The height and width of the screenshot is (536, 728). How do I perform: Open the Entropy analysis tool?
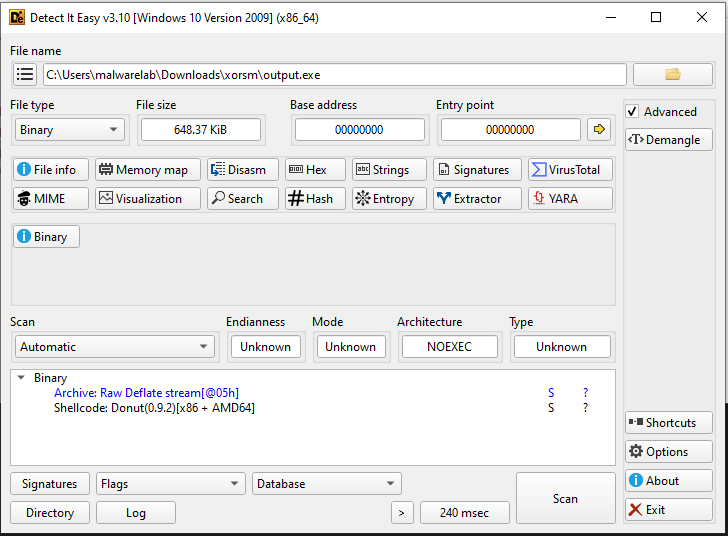click(384, 199)
